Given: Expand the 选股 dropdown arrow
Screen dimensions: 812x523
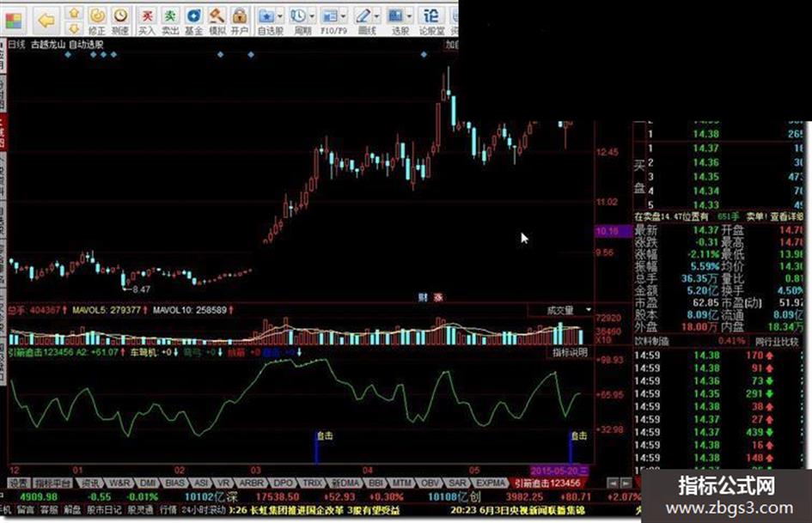Looking at the screenshot, I should click(x=409, y=16).
